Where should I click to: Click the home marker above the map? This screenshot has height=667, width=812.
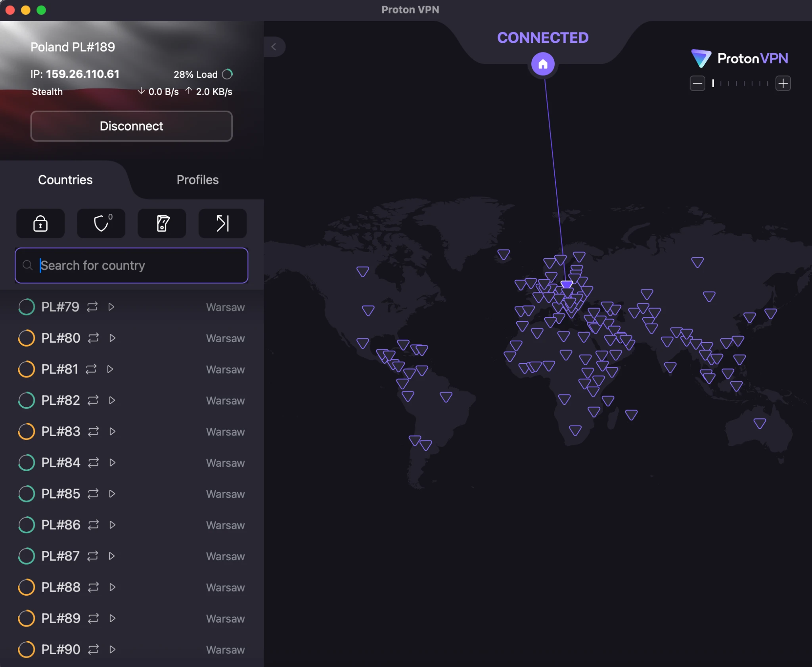tap(542, 64)
